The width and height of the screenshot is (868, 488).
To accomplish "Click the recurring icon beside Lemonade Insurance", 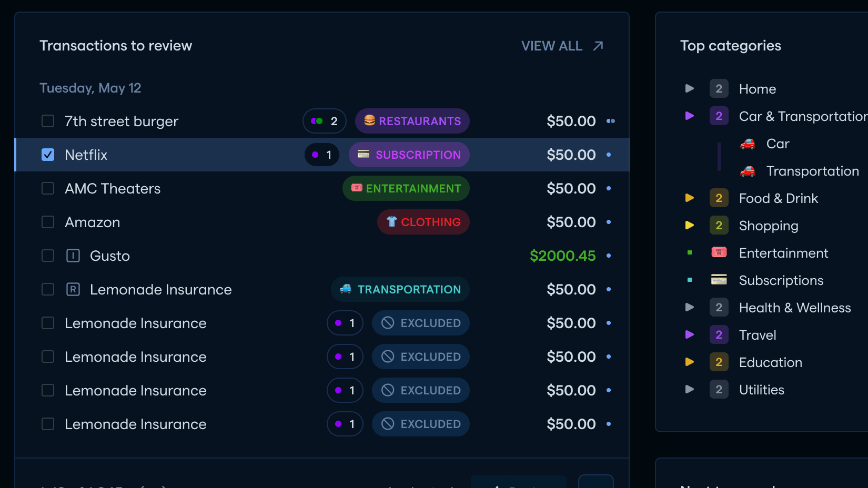I will 73,289.
